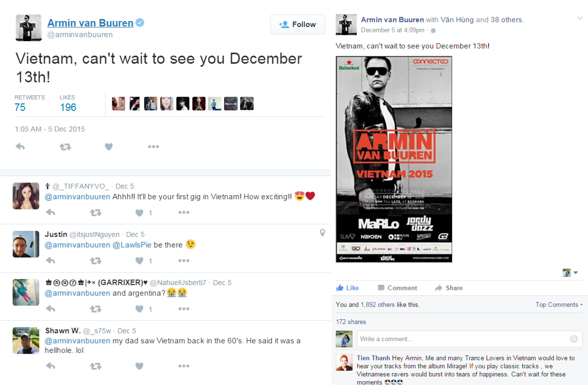This screenshot has width=588, height=385.
Task: Open Facebook post options chevron
Action: [x=580, y=18]
